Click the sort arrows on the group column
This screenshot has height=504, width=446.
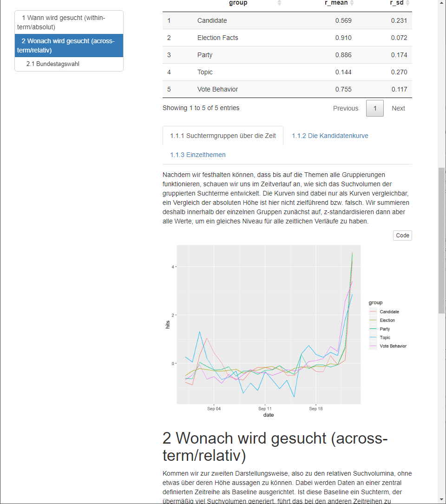click(279, 3)
